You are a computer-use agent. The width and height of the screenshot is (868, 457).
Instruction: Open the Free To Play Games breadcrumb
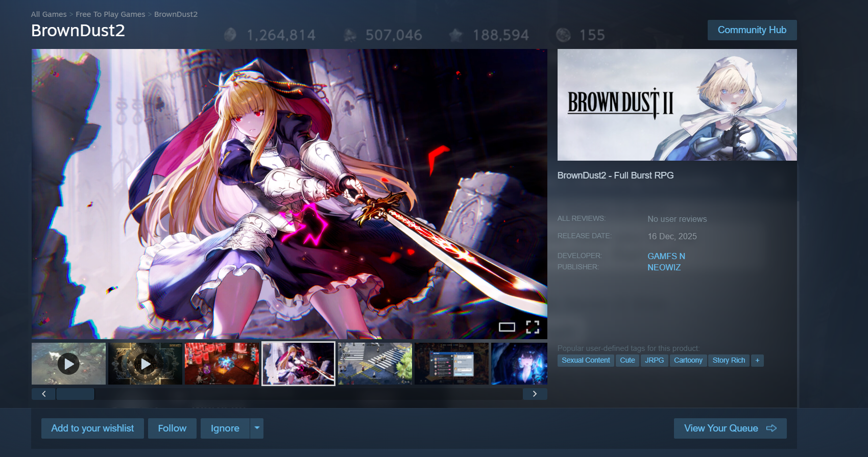click(x=110, y=14)
